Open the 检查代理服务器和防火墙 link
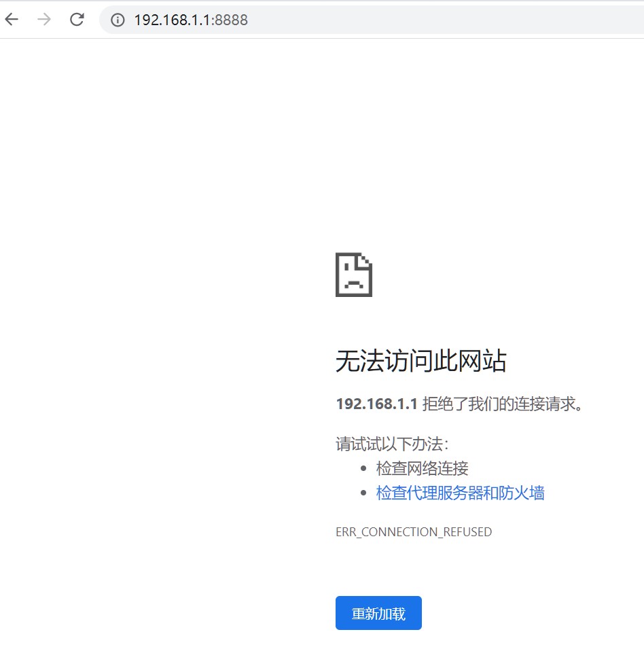This screenshot has height=649, width=644. 460,493
